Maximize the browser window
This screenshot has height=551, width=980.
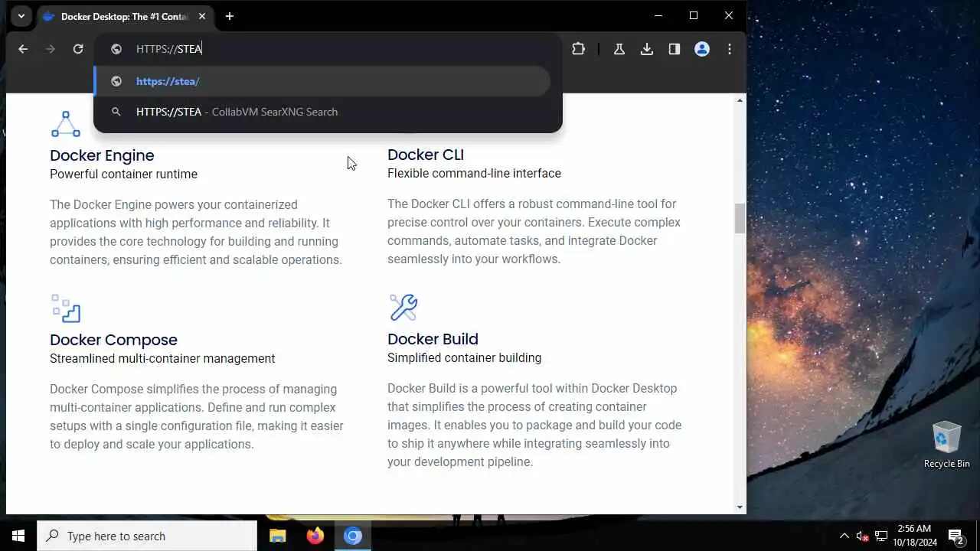[x=694, y=15]
